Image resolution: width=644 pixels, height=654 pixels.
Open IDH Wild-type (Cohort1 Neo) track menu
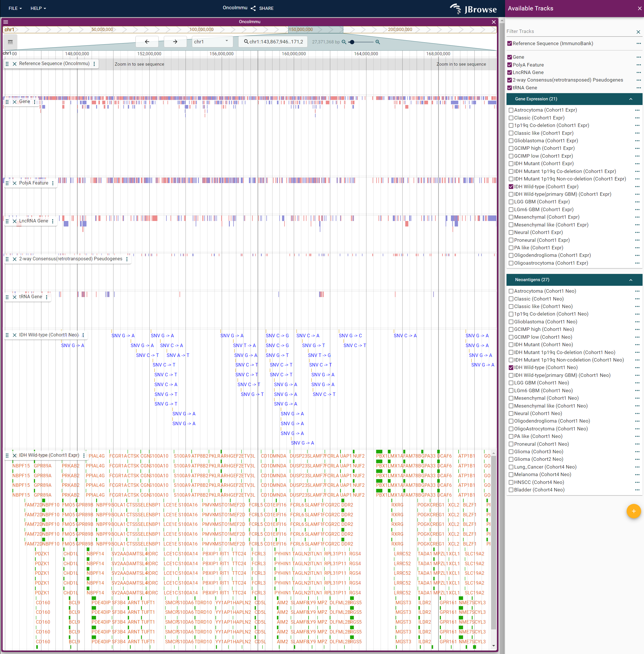[x=83, y=335]
